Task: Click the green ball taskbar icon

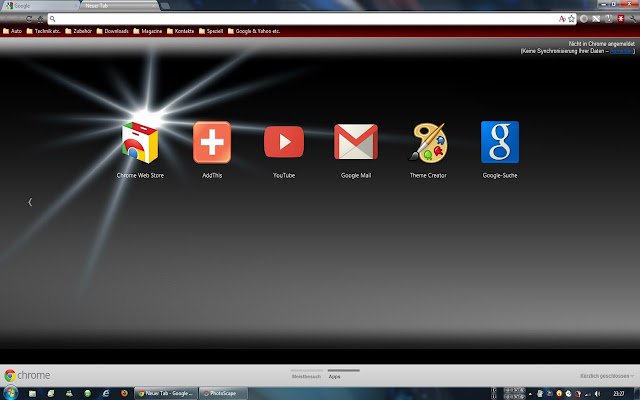Action: [x=87, y=393]
